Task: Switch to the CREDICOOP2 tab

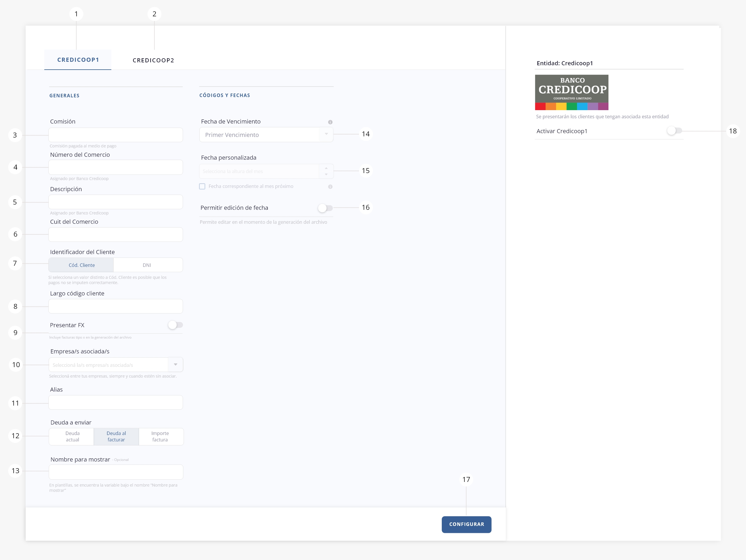Action: click(154, 60)
